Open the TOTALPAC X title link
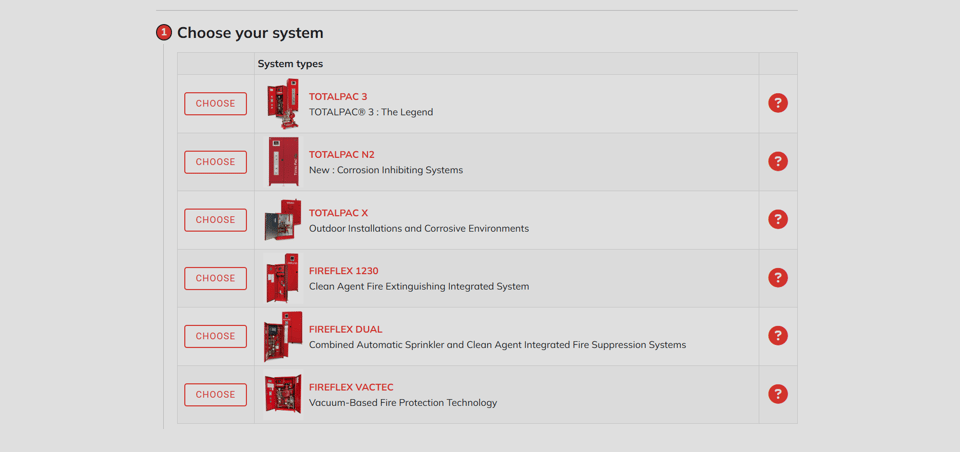Viewport: 960px width, 452px height. coord(339,213)
